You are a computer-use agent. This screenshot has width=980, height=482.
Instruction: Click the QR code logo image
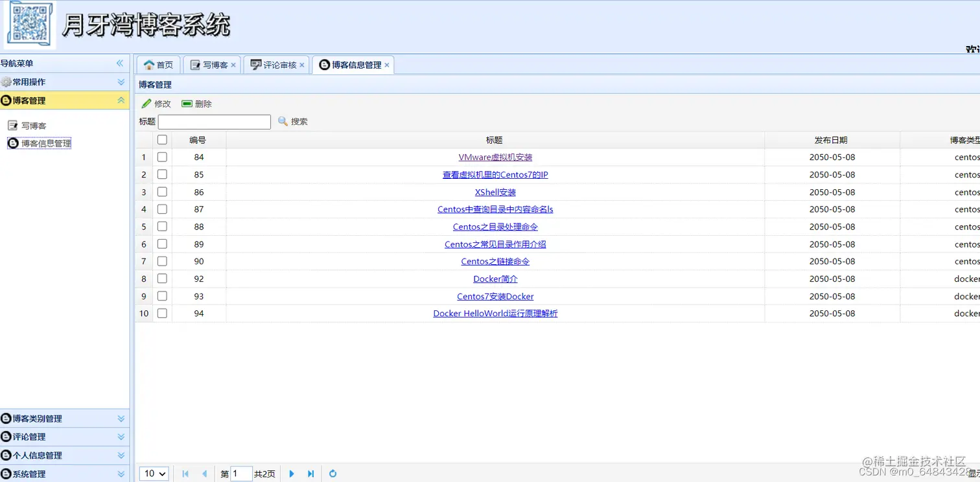[30, 25]
